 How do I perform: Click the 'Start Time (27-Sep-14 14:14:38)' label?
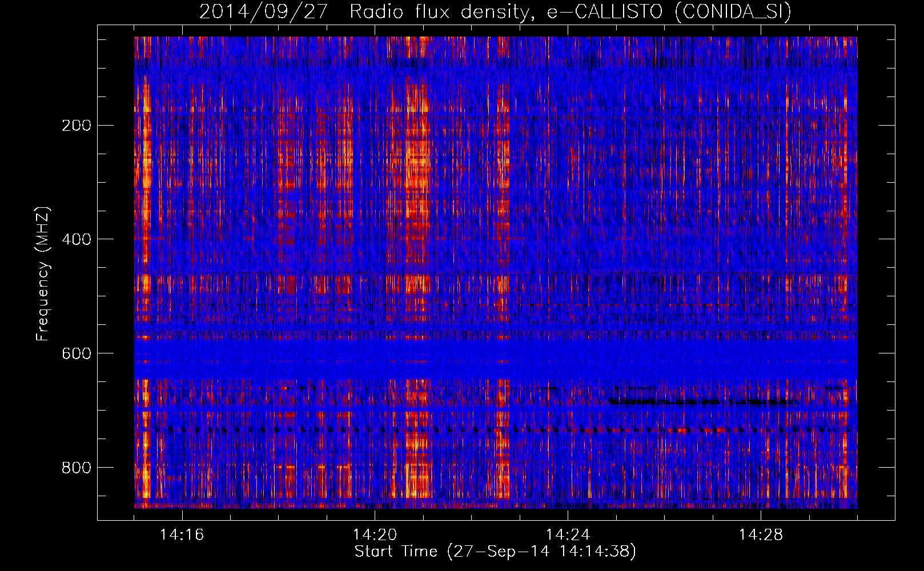(x=495, y=552)
